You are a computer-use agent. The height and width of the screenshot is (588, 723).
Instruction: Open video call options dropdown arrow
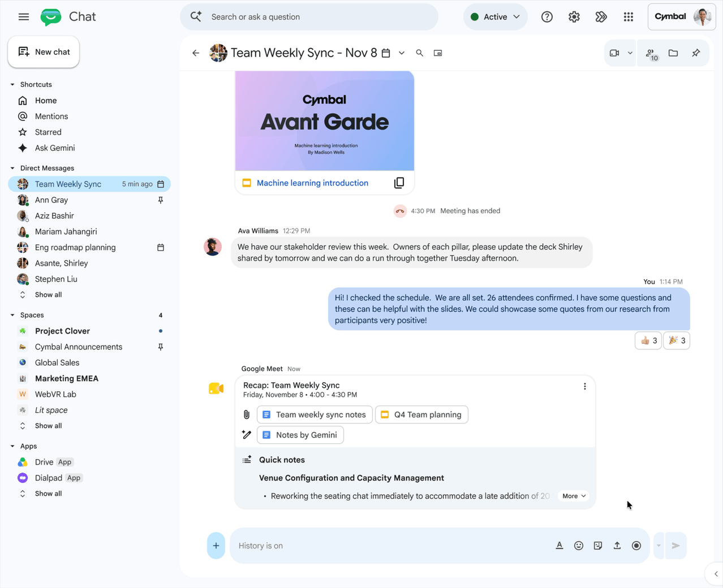(630, 53)
